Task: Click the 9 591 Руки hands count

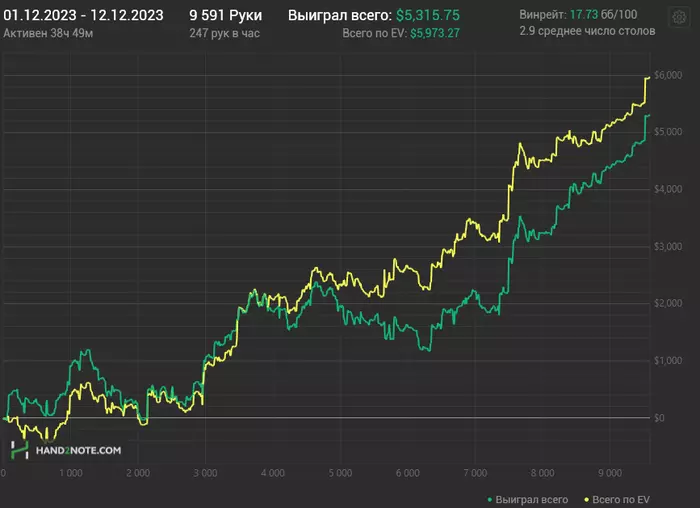Action: pos(225,15)
